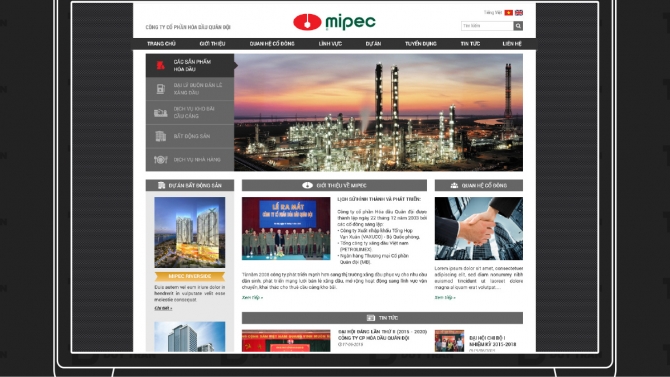The image size is (670, 377).
Task: Click icon beside DỰ ÁN BẤT ĐỘNG SẢN heading
Action: 161,186
